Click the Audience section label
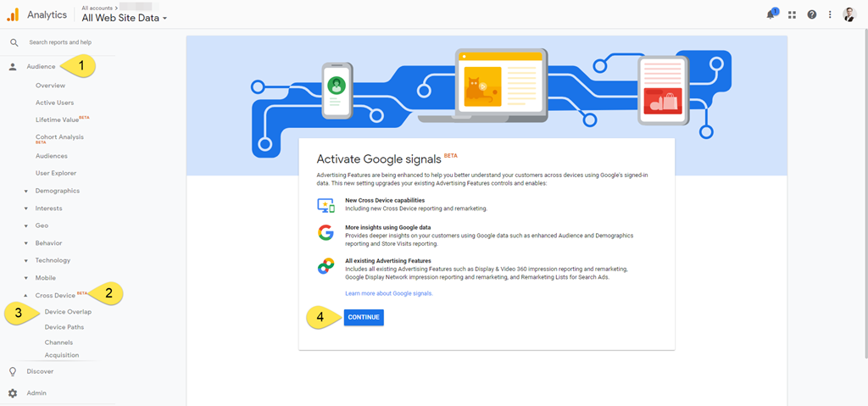Viewport: 868px width, 406px height. [x=41, y=66]
